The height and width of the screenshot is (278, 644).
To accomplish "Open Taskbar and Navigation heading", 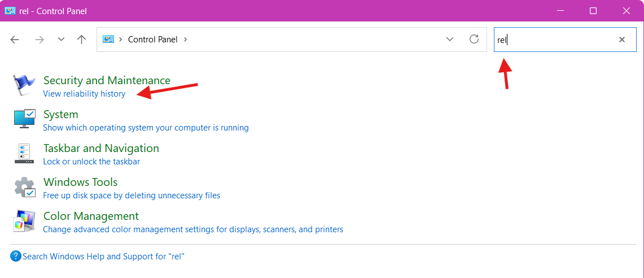I will [x=101, y=147].
